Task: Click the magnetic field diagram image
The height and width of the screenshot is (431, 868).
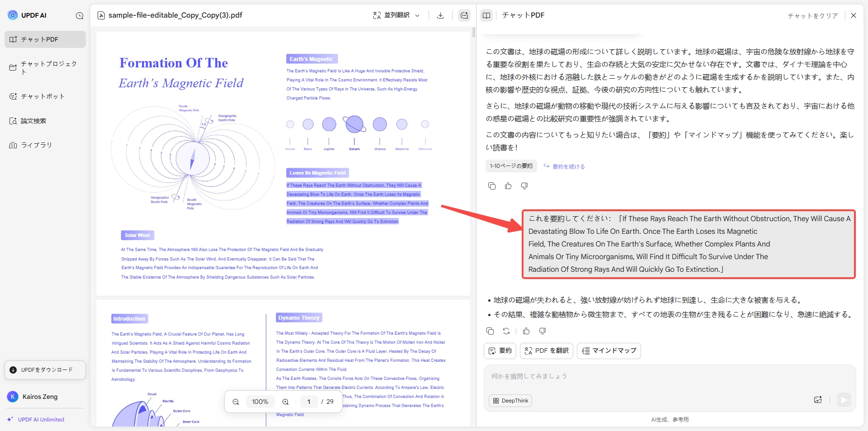Action: click(x=192, y=157)
